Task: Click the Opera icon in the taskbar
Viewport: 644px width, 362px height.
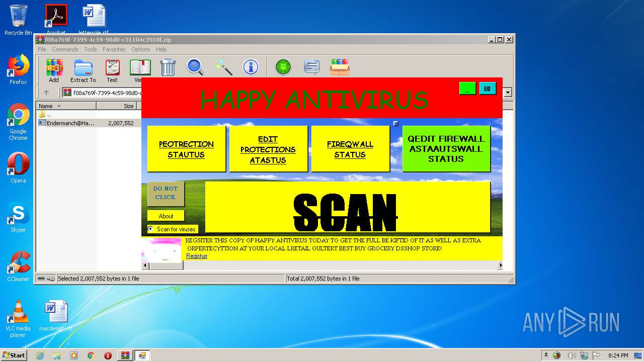Action: click(x=108, y=355)
